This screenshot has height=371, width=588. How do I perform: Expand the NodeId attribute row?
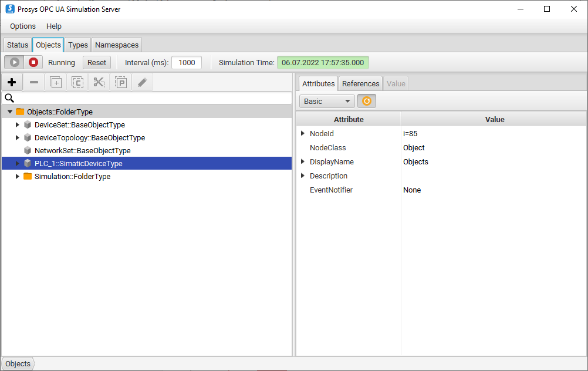(x=303, y=134)
